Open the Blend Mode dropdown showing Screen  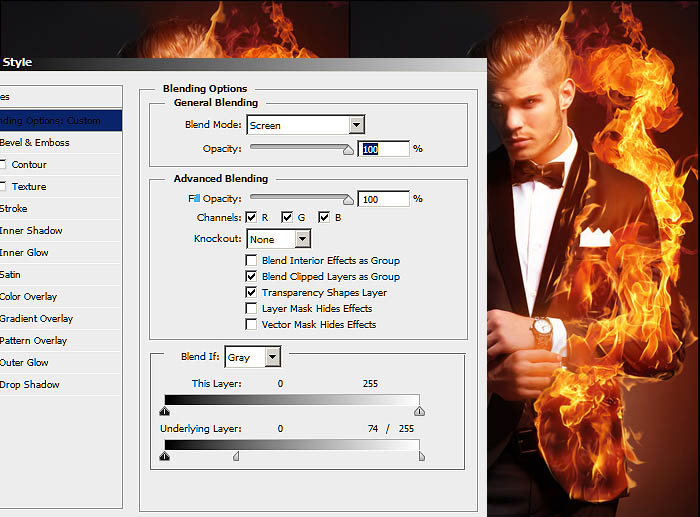point(305,125)
